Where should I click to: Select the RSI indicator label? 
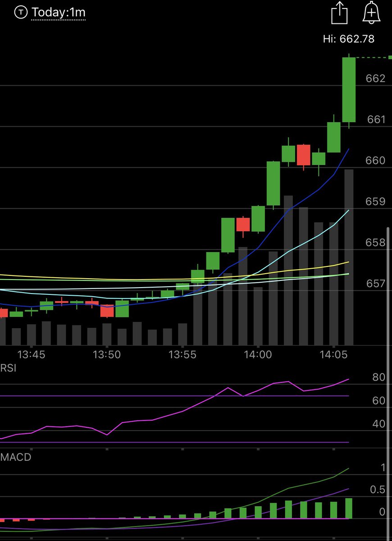(x=9, y=367)
